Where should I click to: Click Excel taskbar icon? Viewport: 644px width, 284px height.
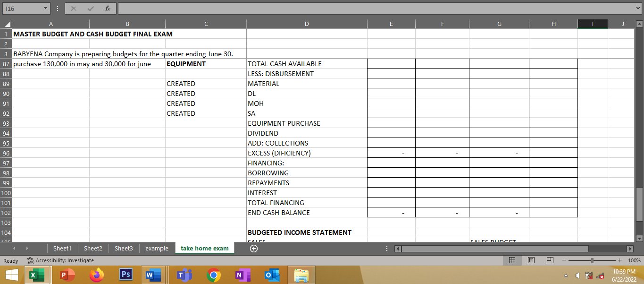[37, 275]
